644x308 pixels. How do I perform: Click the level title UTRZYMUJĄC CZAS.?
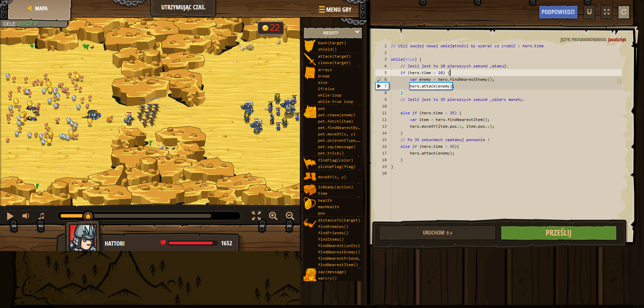[x=183, y=7]
